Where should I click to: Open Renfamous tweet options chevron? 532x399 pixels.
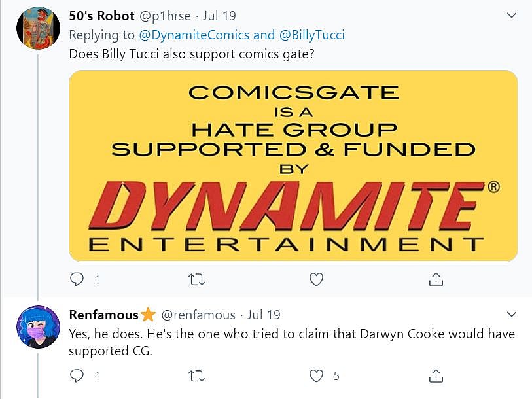coord(511,315)
